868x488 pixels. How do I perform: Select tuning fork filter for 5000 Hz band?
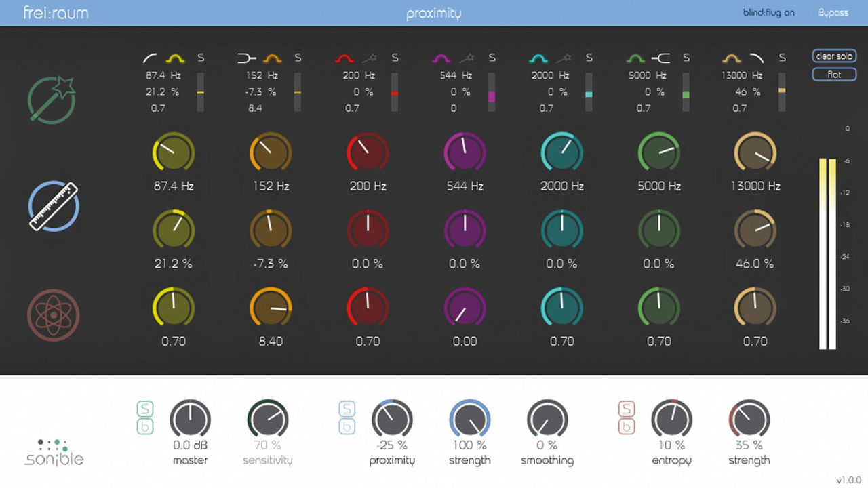point(660,58)
